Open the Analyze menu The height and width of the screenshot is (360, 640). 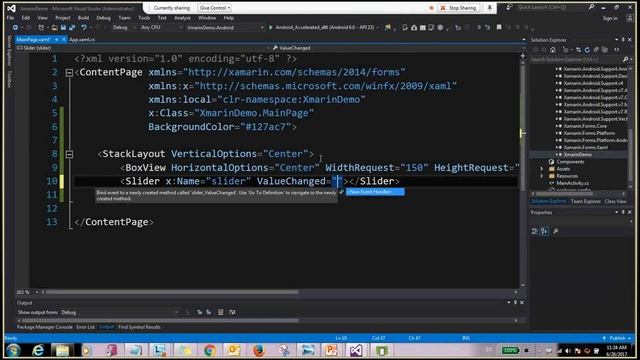[x=182, y=18]
